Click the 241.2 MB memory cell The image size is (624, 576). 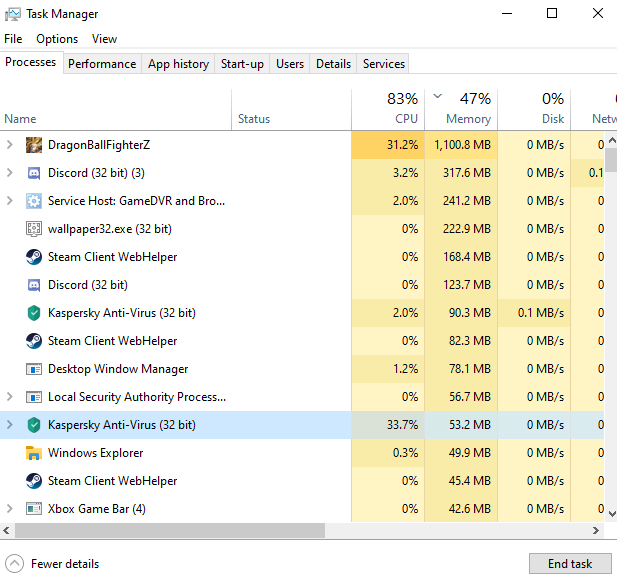461,201
